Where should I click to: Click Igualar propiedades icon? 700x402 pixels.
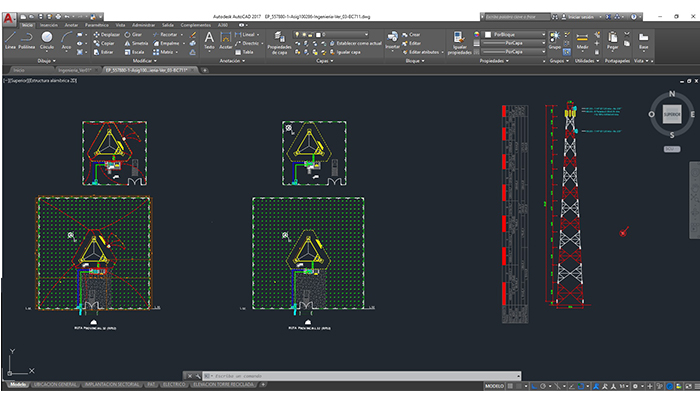pos(460,38)
